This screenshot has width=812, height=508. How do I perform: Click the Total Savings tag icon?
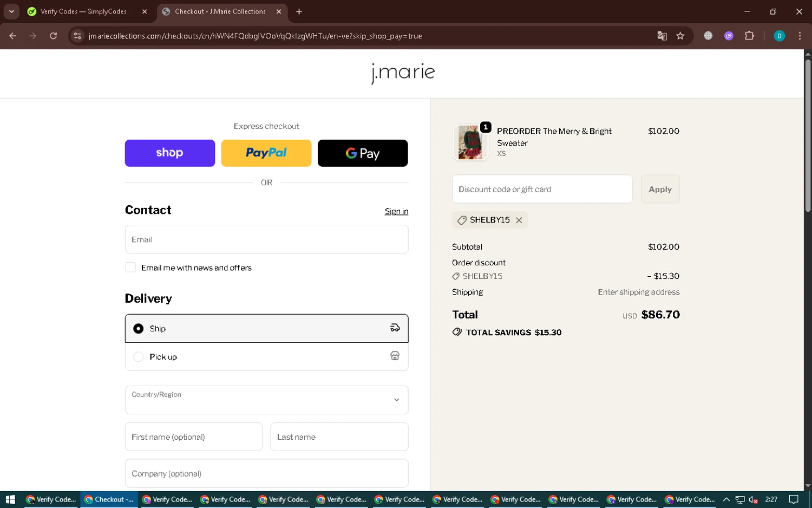coord(457,332)
